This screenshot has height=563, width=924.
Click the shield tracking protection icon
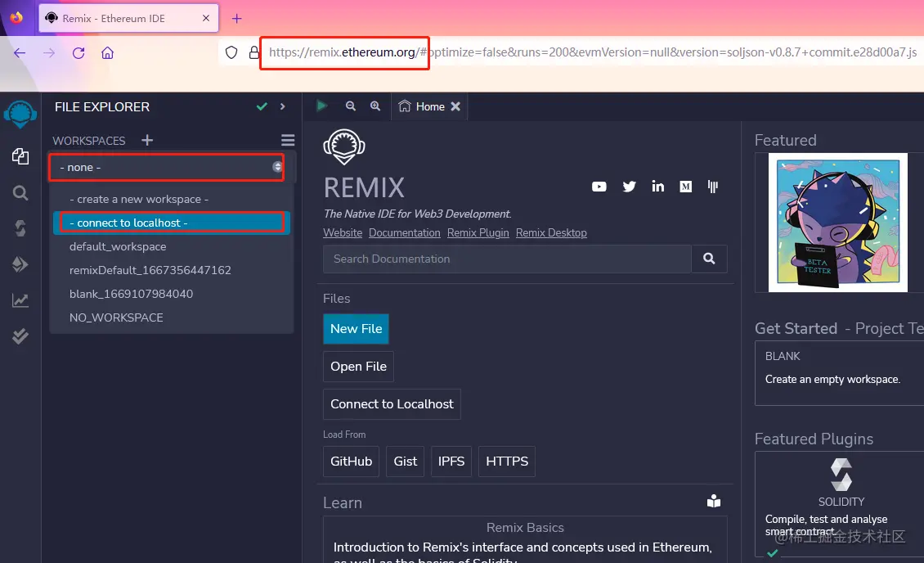(x=231, y=53)
